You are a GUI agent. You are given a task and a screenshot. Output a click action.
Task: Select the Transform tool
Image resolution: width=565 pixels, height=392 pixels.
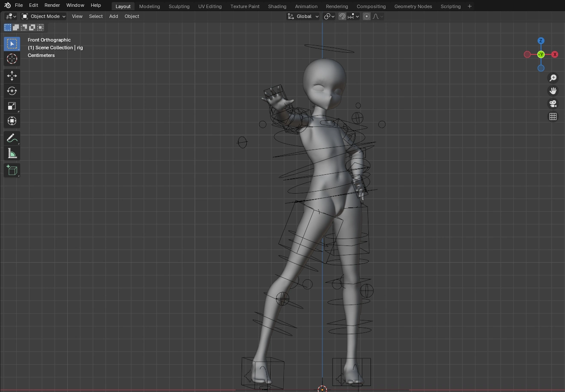[12, 121]
